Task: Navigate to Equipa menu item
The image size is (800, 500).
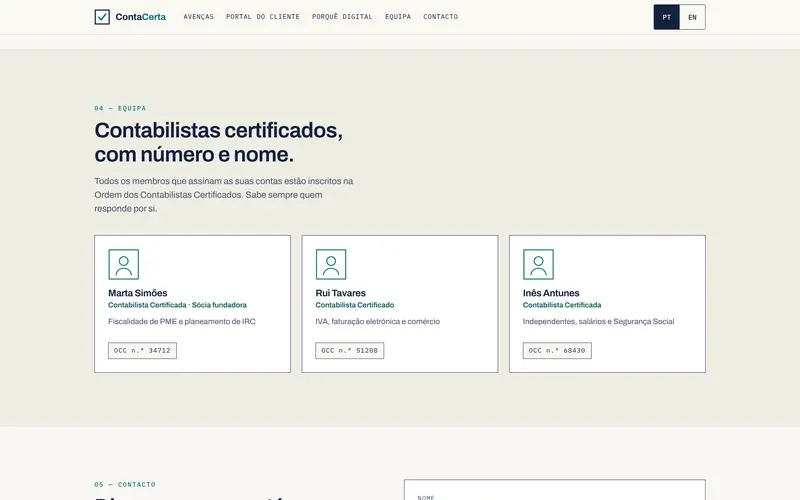Action: click(x=398, y=17)
